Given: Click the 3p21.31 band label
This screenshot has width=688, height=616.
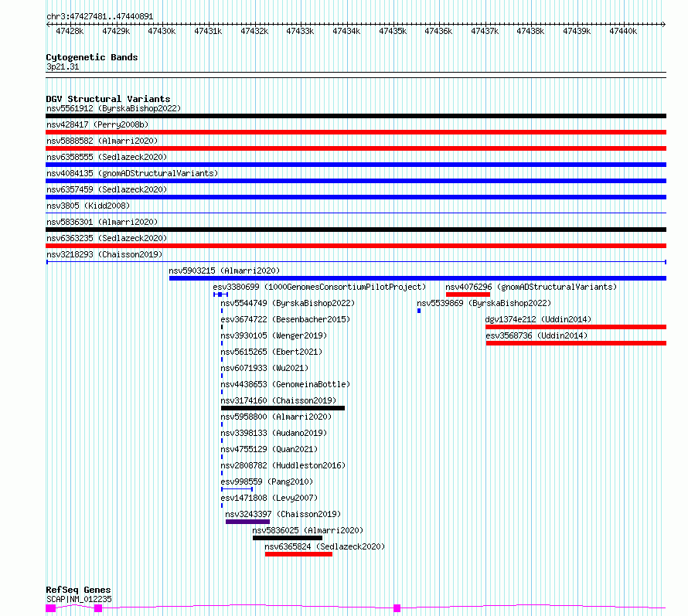Looking at the screenshot, I should point(63,66).
